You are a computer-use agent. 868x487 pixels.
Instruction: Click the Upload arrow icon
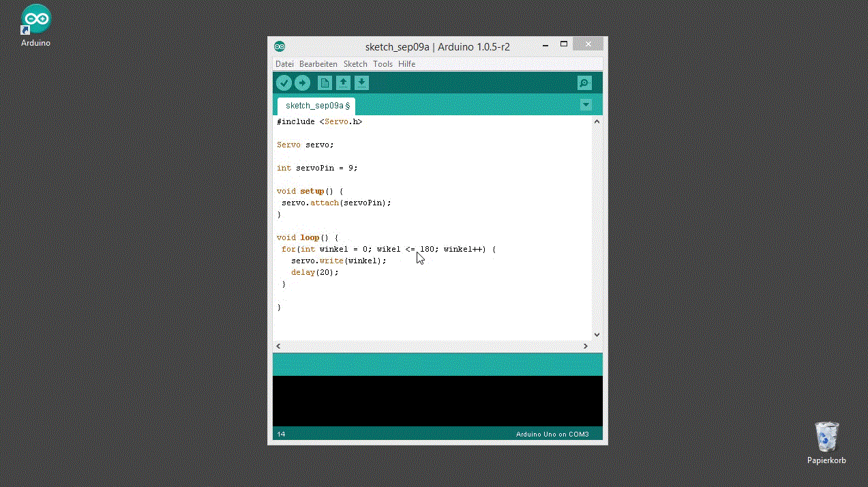[x=302, y=83]
